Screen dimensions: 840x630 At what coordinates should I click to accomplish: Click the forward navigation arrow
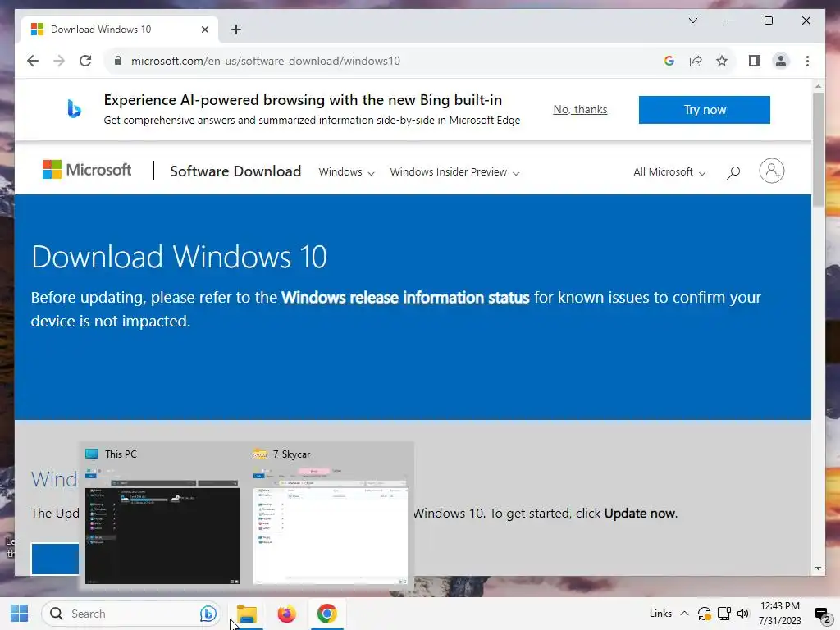coord(59,61)
